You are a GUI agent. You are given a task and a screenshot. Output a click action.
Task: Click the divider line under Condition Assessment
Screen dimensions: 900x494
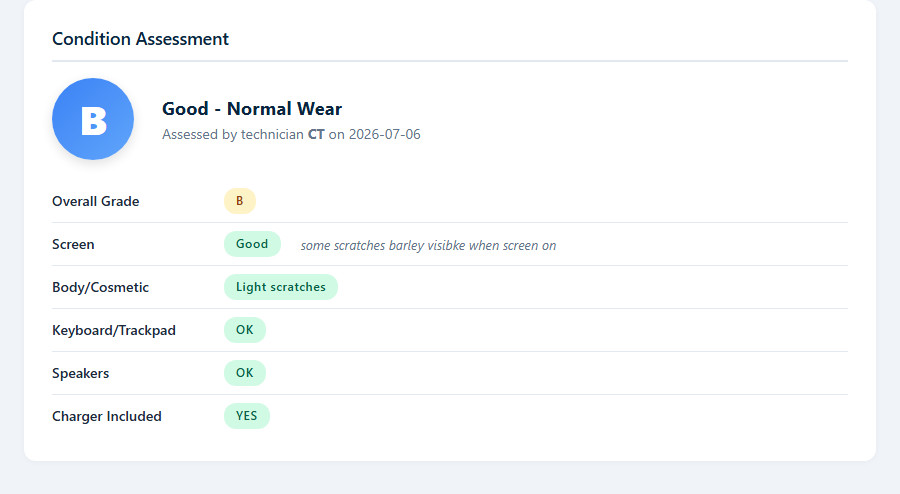450,61
